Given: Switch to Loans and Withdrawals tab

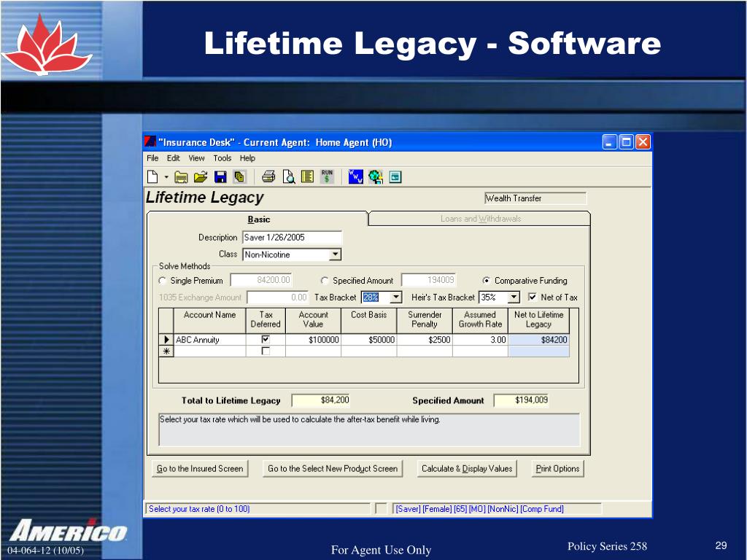Looking at the screenshot, I should 480,219.
